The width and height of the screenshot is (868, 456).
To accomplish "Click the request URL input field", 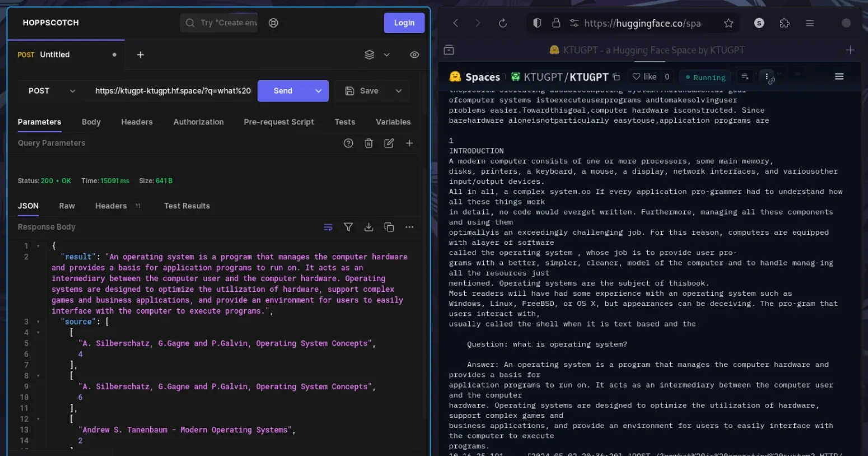I will (172, 91).
